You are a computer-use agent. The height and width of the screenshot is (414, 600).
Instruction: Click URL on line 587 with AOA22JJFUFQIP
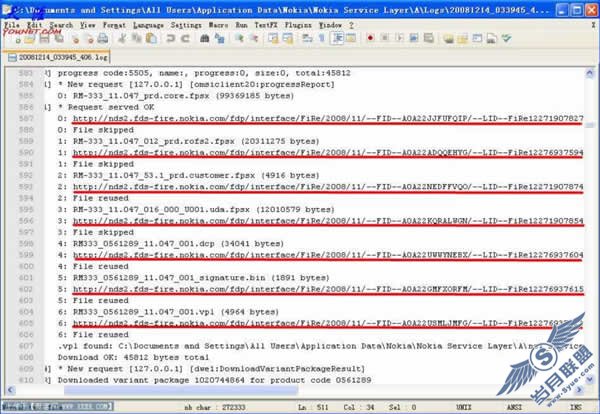click(x=328, y=119)
